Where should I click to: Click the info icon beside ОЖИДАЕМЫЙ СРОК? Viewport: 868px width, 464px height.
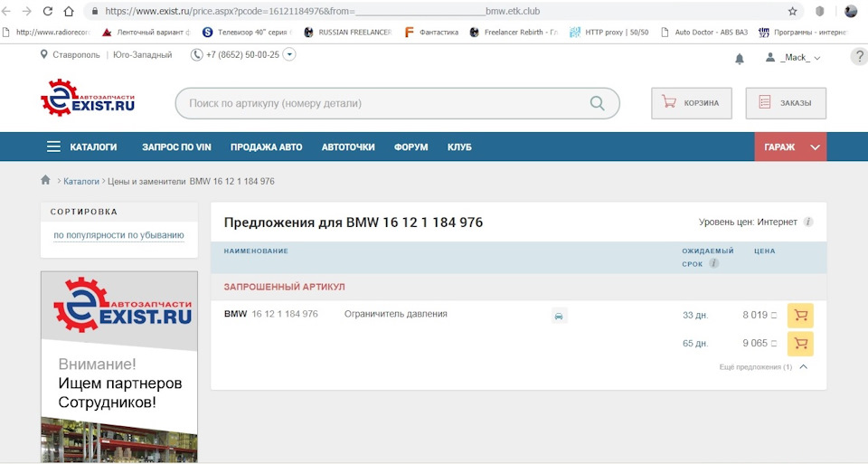coord(714,263)
